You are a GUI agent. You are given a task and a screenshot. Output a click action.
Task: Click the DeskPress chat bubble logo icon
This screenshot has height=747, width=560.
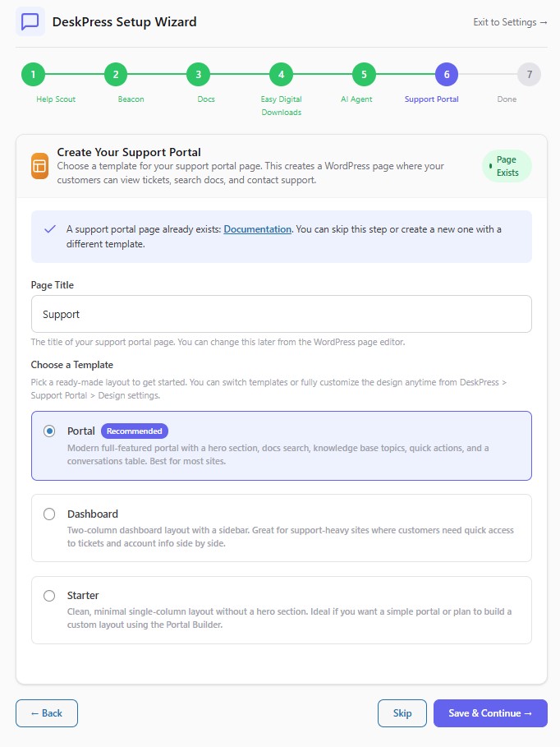point(30,21)
